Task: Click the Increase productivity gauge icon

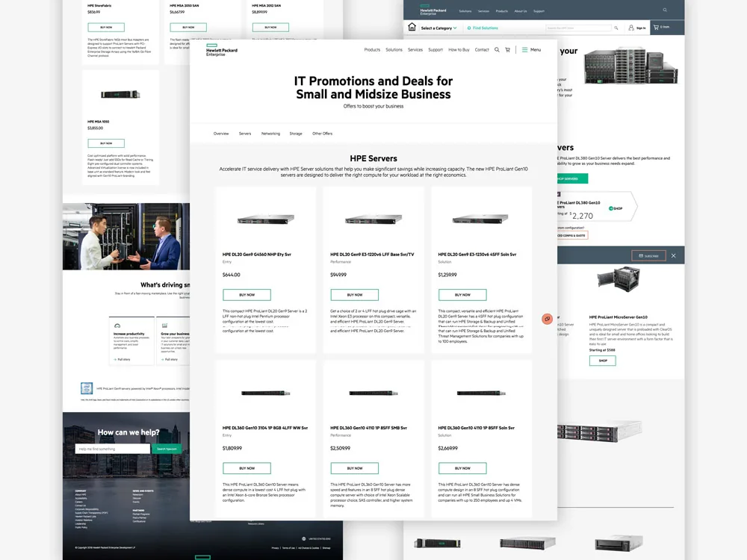Action: [117, 326]
